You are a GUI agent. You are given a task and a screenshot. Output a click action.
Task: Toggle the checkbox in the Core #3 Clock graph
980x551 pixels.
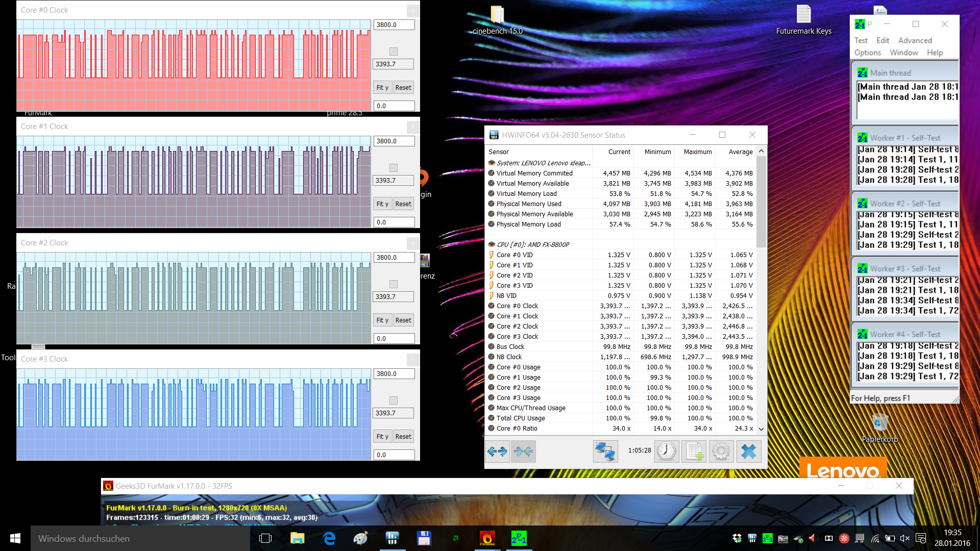[393, 400]
